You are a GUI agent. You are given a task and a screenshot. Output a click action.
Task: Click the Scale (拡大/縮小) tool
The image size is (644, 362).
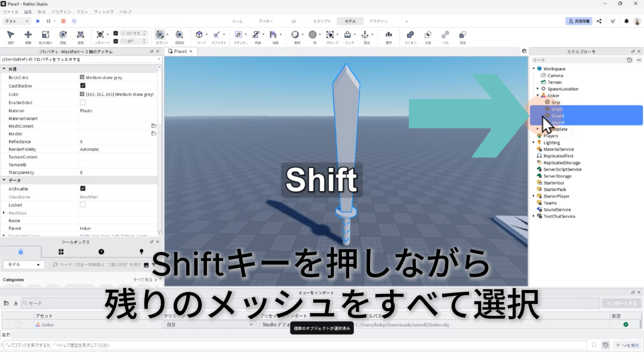click(46, 35)
